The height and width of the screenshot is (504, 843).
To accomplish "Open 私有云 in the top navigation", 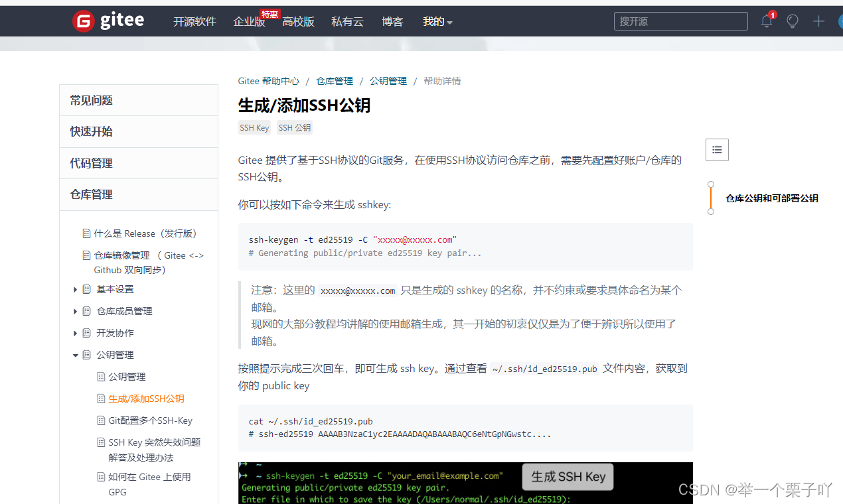I will tap(347, 21).
